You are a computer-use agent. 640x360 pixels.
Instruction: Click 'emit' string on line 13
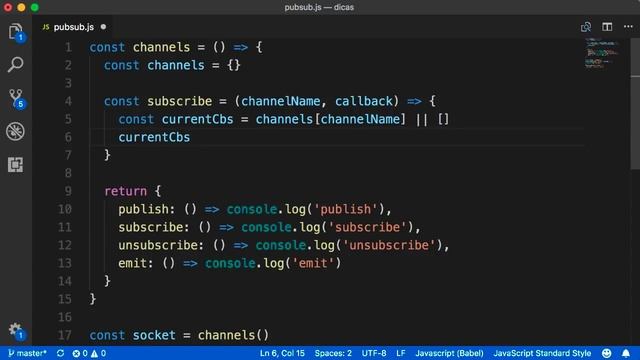coord(313,263)
